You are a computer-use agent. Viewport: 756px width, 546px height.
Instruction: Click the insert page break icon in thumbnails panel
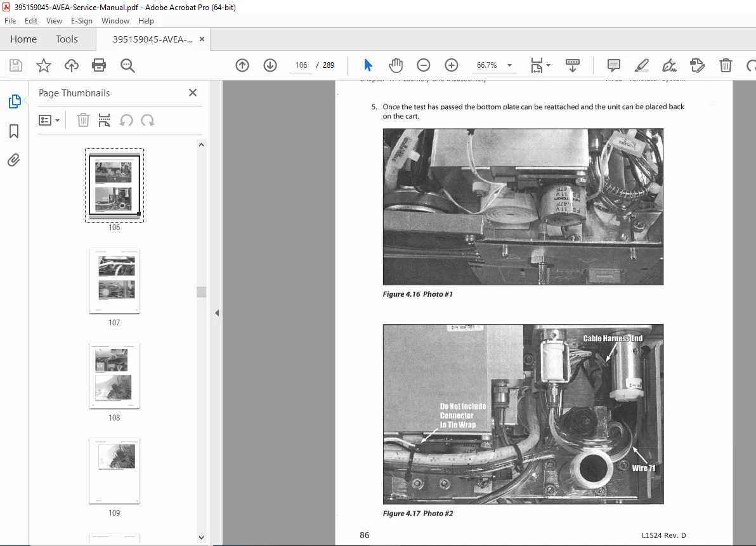click(x=104, y=120)
